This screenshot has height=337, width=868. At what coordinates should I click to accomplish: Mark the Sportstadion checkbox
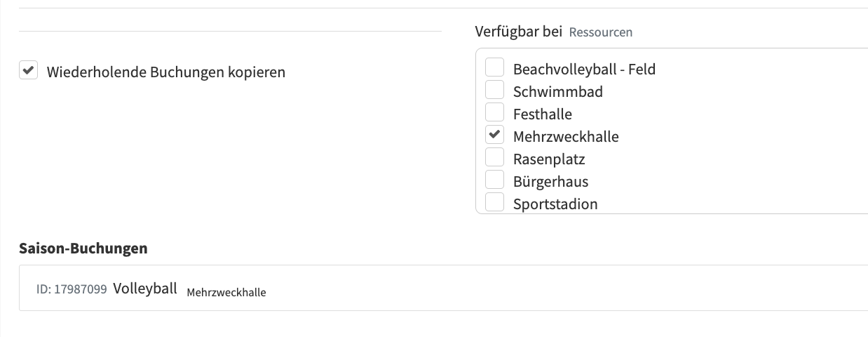[x=495, y=203]
